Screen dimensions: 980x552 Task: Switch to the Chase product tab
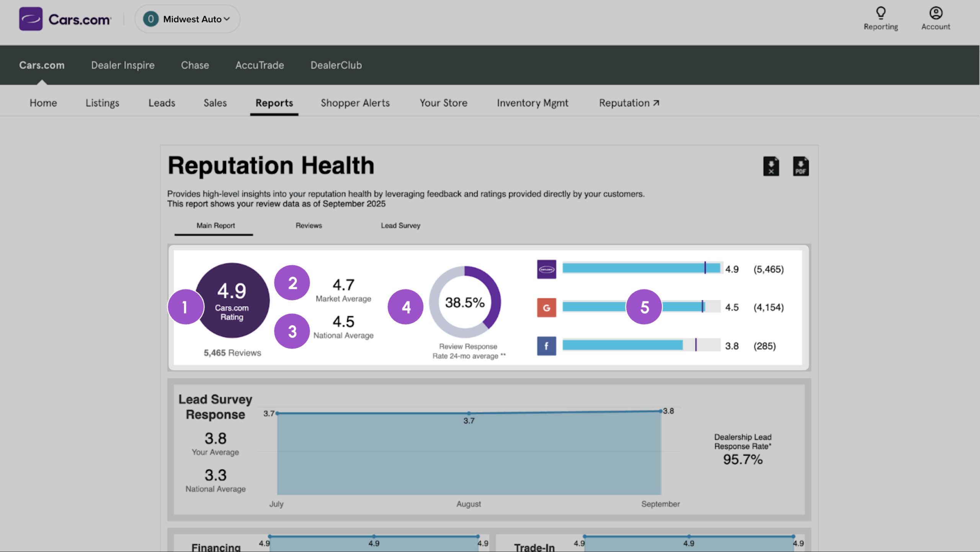click(x=195, y=65)
